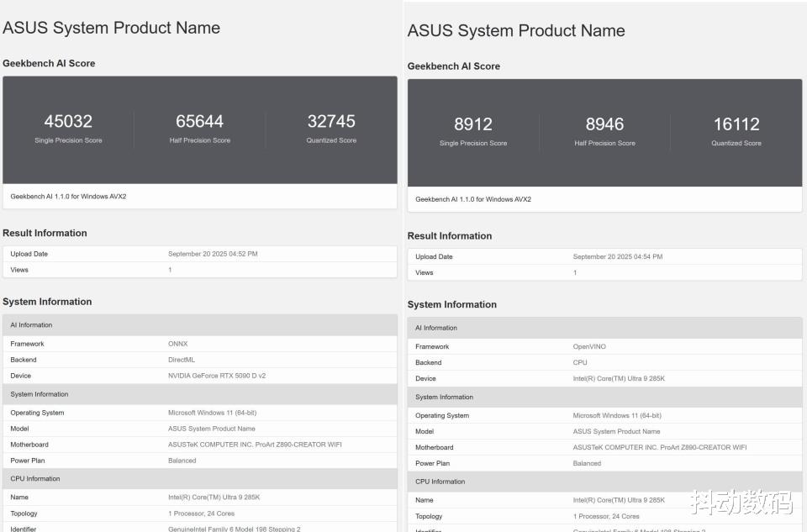Screen dimensions: 807x532
Task: Click the upload date ending 04:54 PM
Action: click(x=618, y=256)
